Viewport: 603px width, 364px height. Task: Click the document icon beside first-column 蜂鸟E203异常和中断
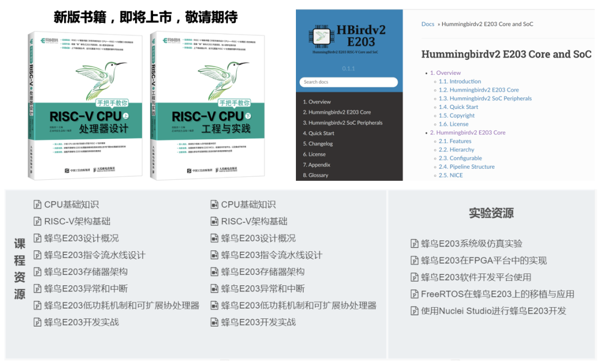click(37, 289)
